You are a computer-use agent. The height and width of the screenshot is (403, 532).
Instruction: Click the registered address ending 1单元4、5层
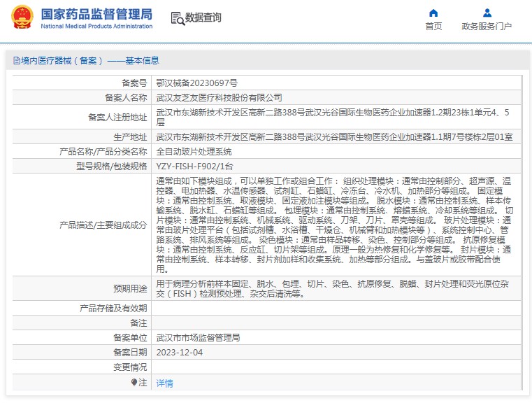[x=333, y=117]
